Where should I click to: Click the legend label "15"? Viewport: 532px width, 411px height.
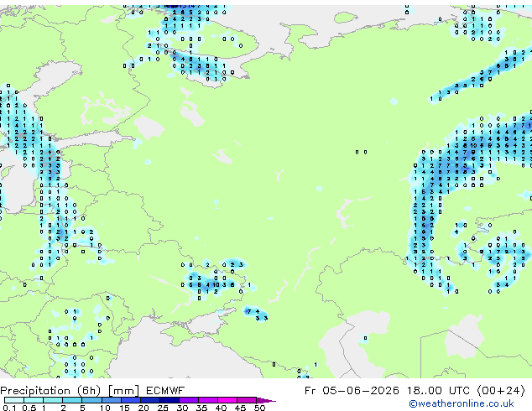(x=124, y=408)
